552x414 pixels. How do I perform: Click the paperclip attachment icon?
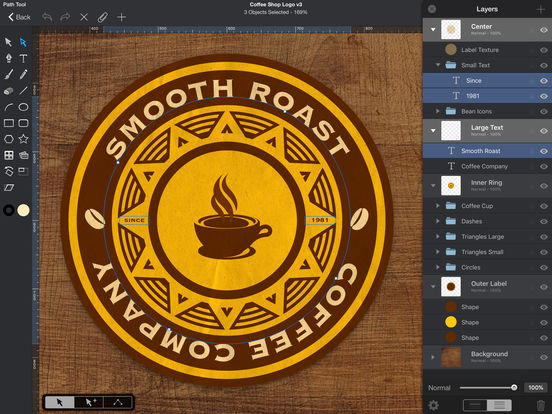pos(102,17)
